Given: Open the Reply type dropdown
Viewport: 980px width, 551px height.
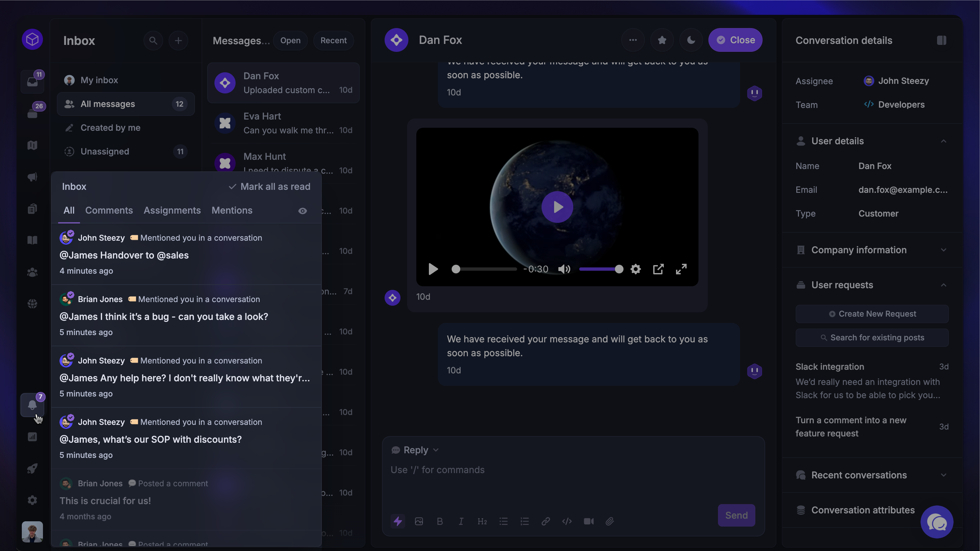Looking at the screenshot, I should coord(415,450).
